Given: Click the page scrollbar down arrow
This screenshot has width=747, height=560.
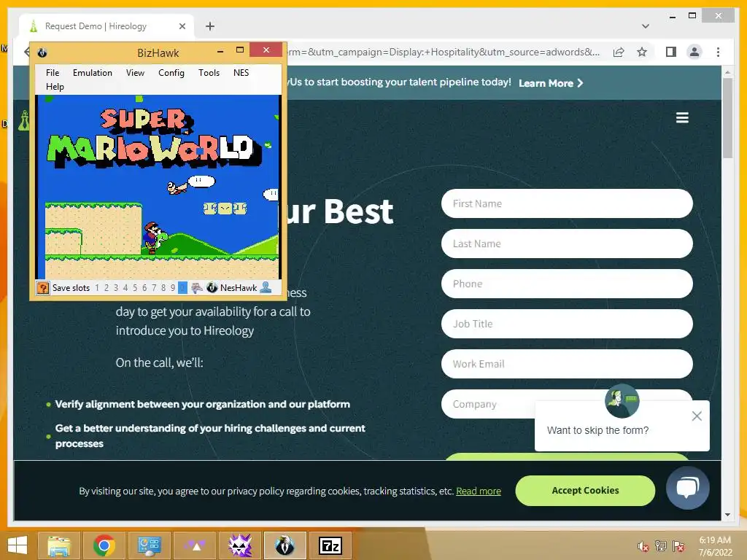Looking at the screenshot, I should click(x=727, y=515).
